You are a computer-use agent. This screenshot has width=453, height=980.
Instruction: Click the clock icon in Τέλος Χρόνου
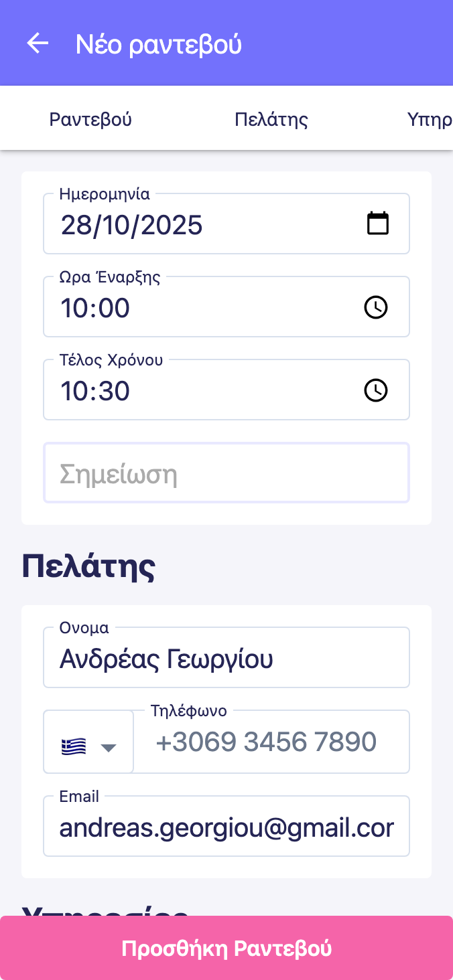tap(376, 390)
